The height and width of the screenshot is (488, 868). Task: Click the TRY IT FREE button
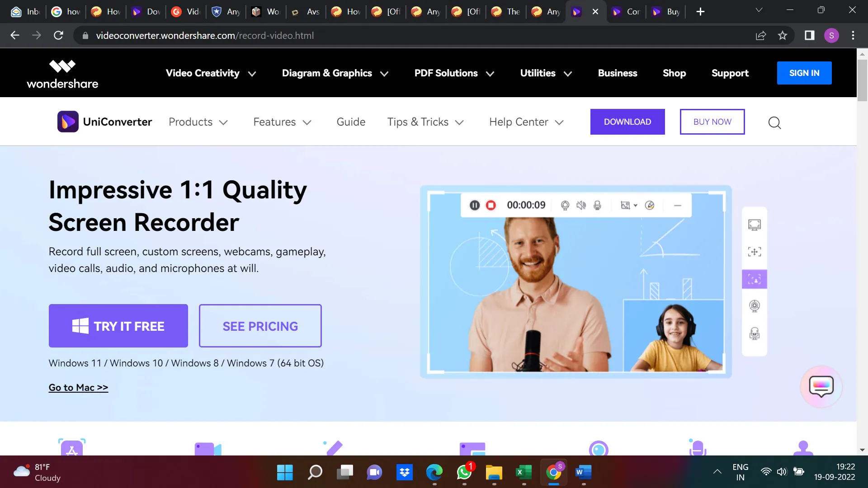[118, 326]
